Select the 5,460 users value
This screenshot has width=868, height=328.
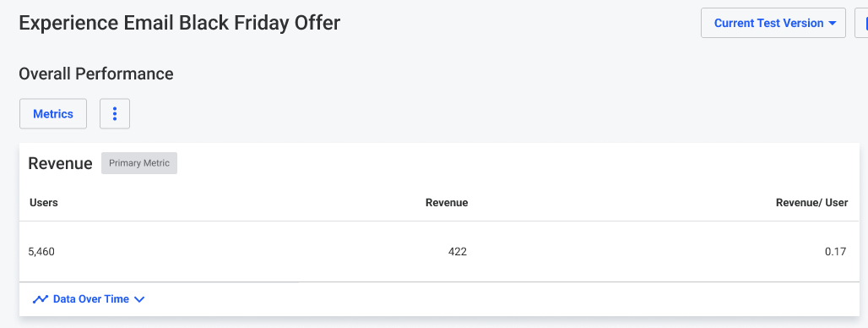(41, 252)
